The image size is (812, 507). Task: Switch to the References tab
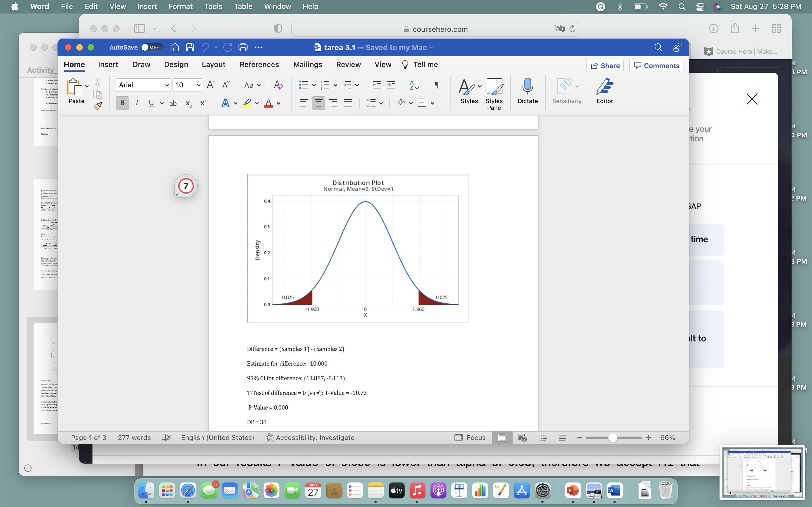point(259,65)
